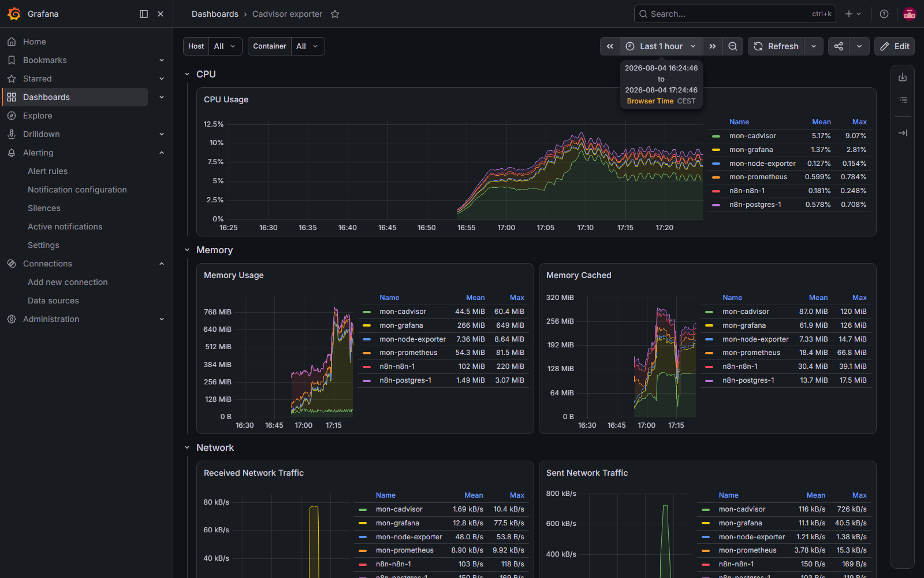This screenshot has height=578, width=924.
Task: Expand the Starred section
Action: [162, 79]
